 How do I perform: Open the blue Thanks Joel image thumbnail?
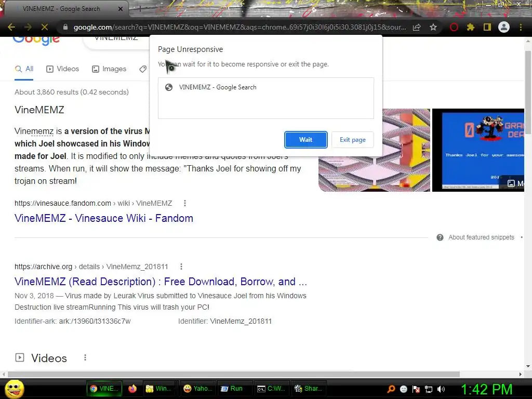click(478, 150)
